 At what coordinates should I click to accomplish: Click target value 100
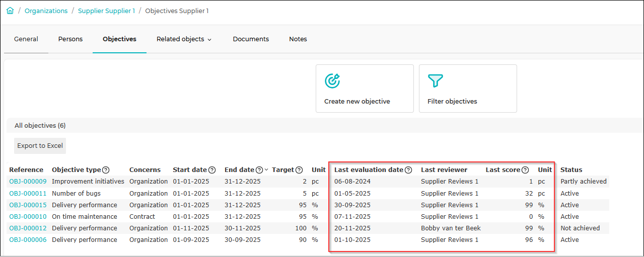point(301,228)
